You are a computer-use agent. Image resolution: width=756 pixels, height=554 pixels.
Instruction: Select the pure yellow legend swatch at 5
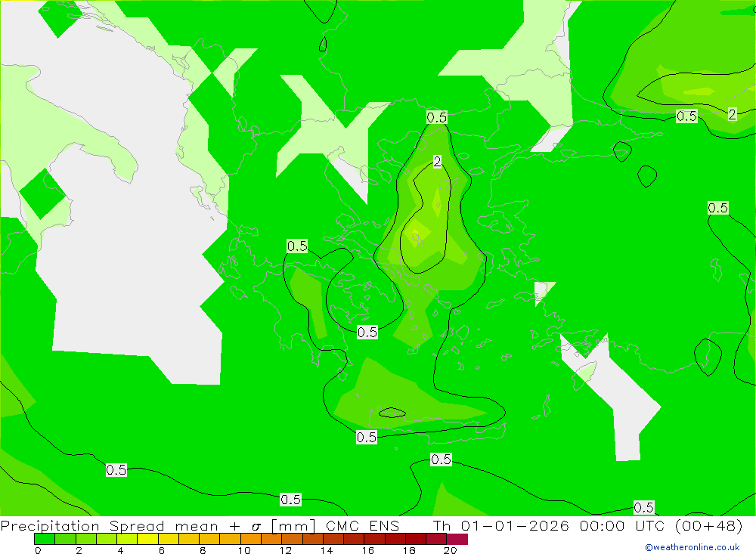tap(147, 539)
